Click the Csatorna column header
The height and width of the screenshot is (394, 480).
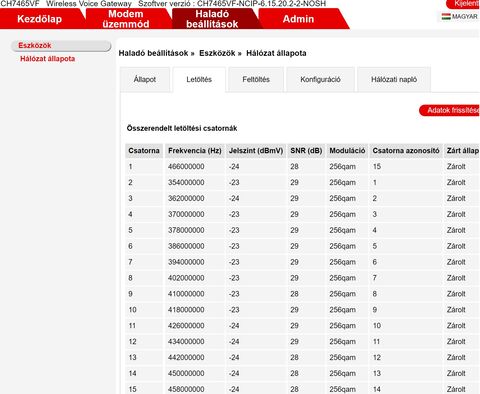[144, 151]
